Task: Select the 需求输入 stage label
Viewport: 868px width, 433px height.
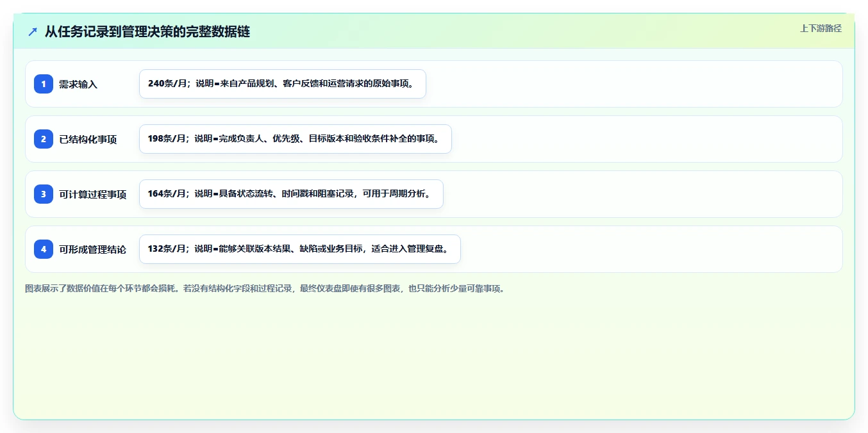Action: point(78,84)
